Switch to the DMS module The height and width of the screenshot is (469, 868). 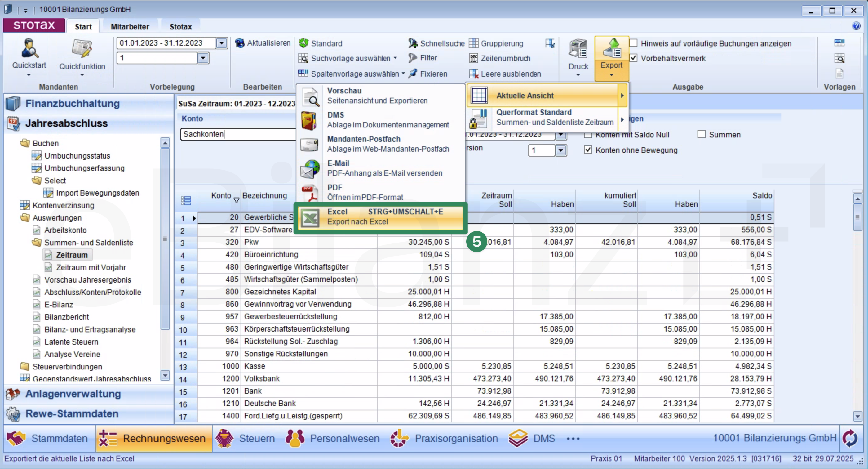532,438
